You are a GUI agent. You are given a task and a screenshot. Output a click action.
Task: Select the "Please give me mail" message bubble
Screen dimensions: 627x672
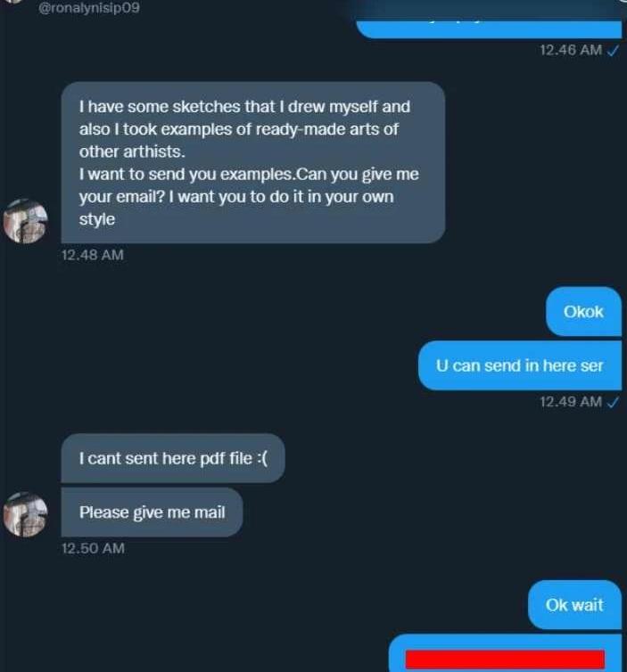152,512
